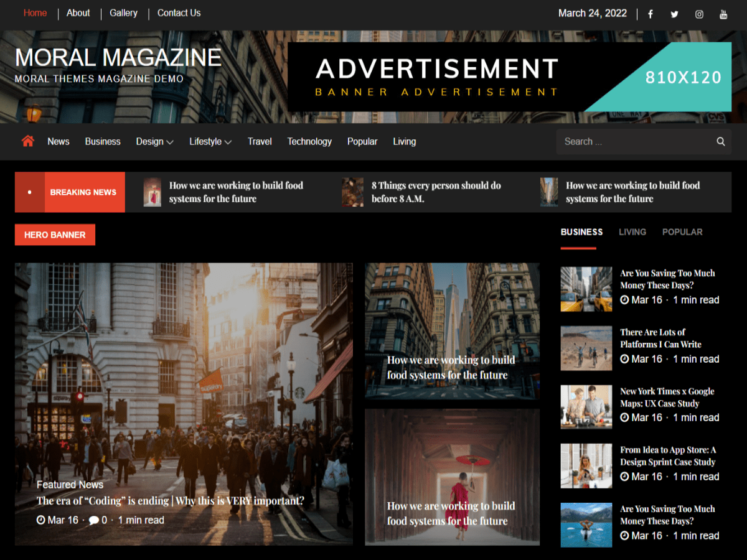Click the Instagram icon

(699, 14)
